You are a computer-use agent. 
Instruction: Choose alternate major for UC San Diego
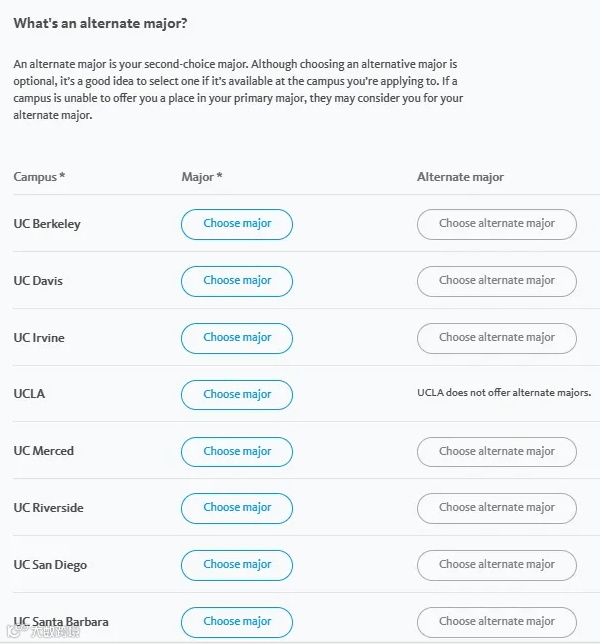coord(496,565)
